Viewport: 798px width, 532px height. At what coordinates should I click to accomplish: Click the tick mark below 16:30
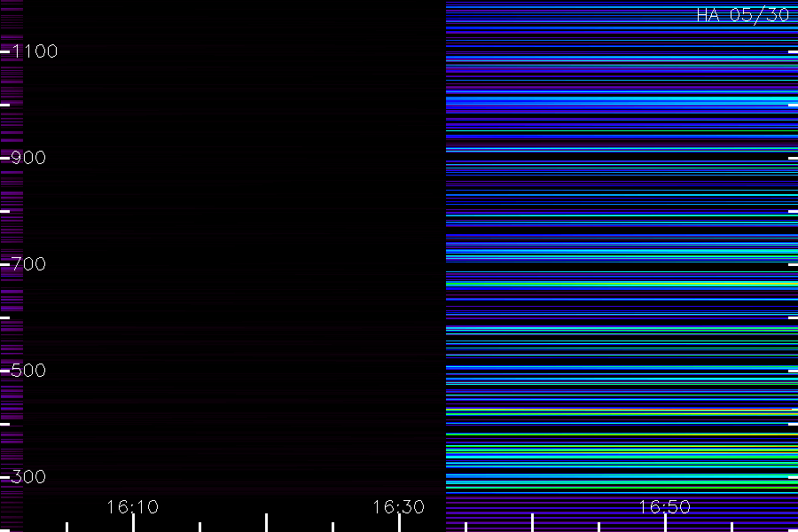coord(400,523)
